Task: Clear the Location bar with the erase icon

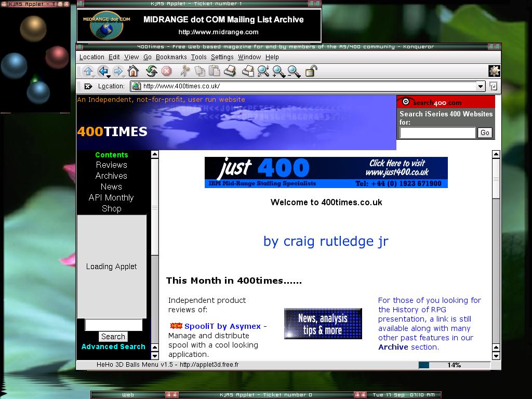Action: coord(88,86)
